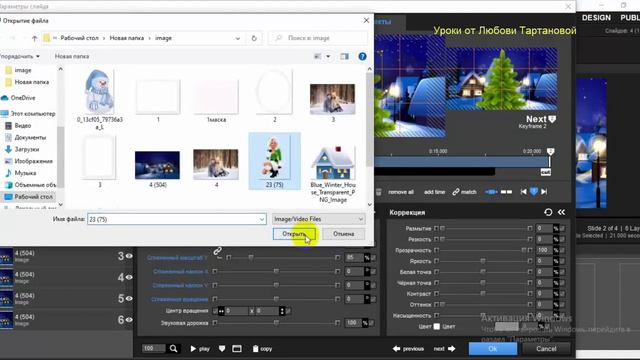The width and height of the screenshot is (640, 360).
Task: Click the white Цвет color swatch
Action: 437,327
